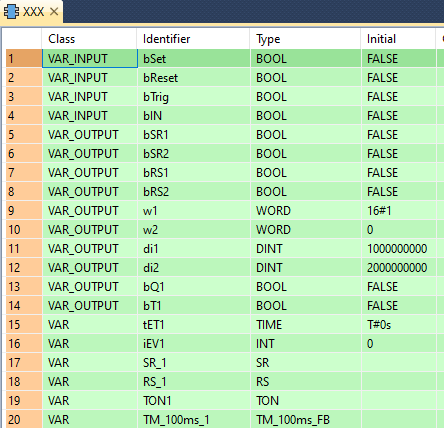Select the row header number 12
444x428 pixels.
coord(24,268)
